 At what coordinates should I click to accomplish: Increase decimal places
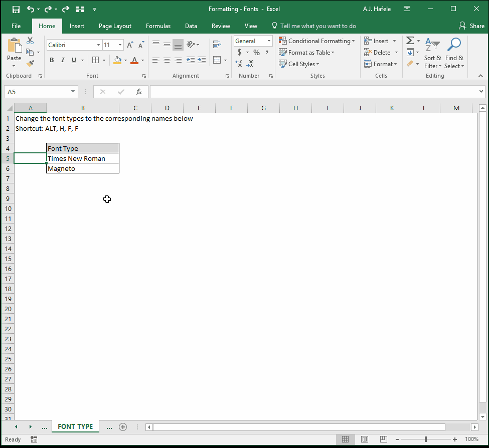tap(239, 64)
